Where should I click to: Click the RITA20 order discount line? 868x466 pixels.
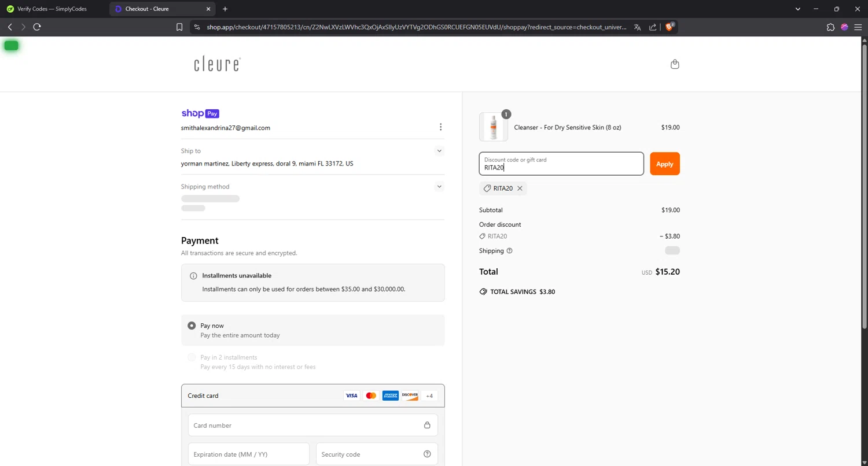tap(493, 236)
